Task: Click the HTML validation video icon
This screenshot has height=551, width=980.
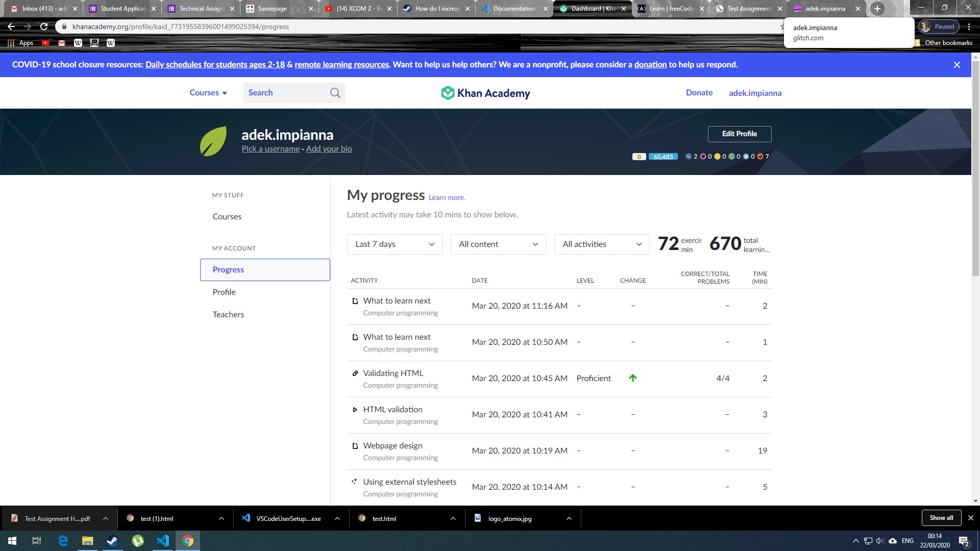Action: pyautogui.click(x=355, y=409)
